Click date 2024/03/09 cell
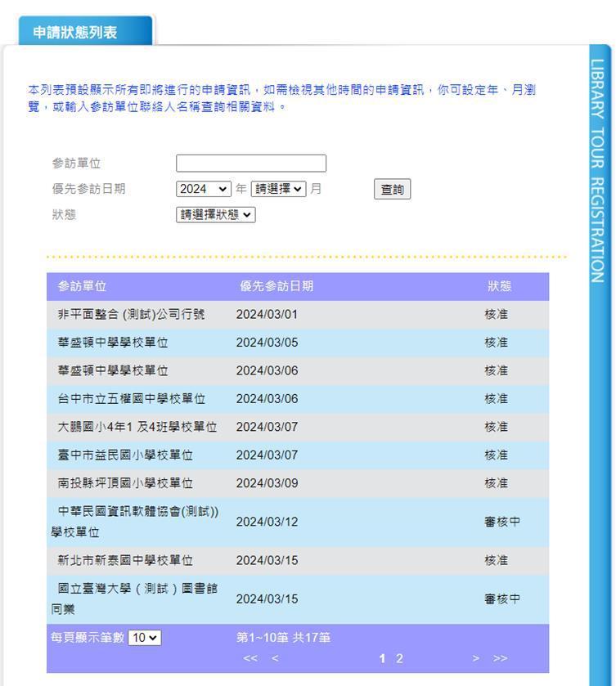The width and height of the screenshot is (616, 686). 267,483
